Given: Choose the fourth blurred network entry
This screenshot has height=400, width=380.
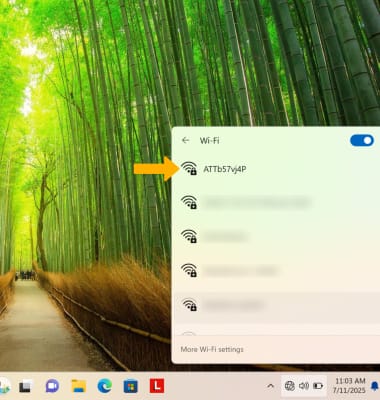Looking at the screenshot, I should click(276, 270).
